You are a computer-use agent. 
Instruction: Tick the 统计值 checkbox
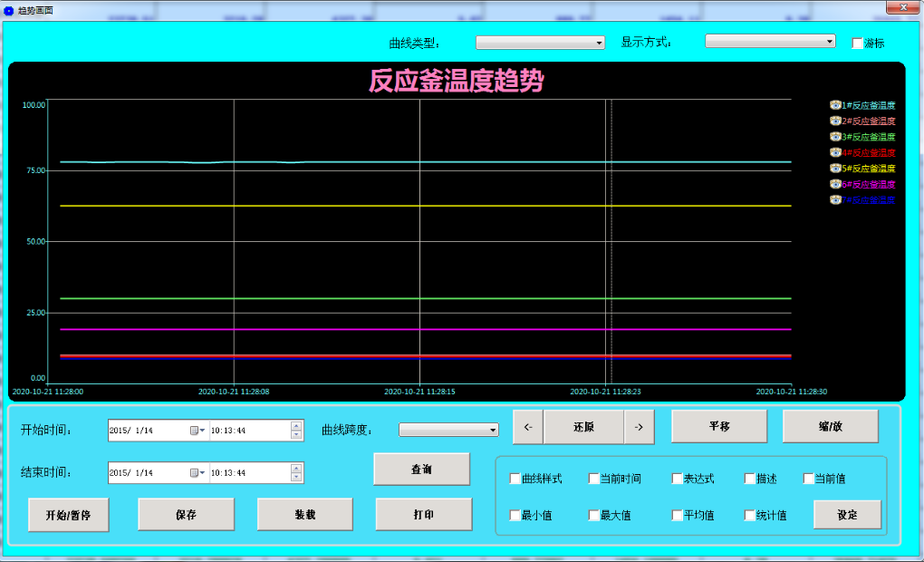(749, 516)
